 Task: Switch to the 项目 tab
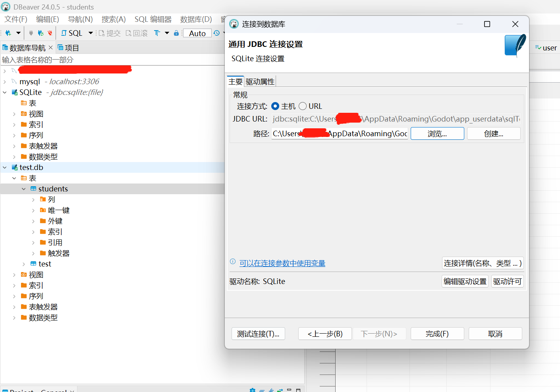click(x=68, y=48)
